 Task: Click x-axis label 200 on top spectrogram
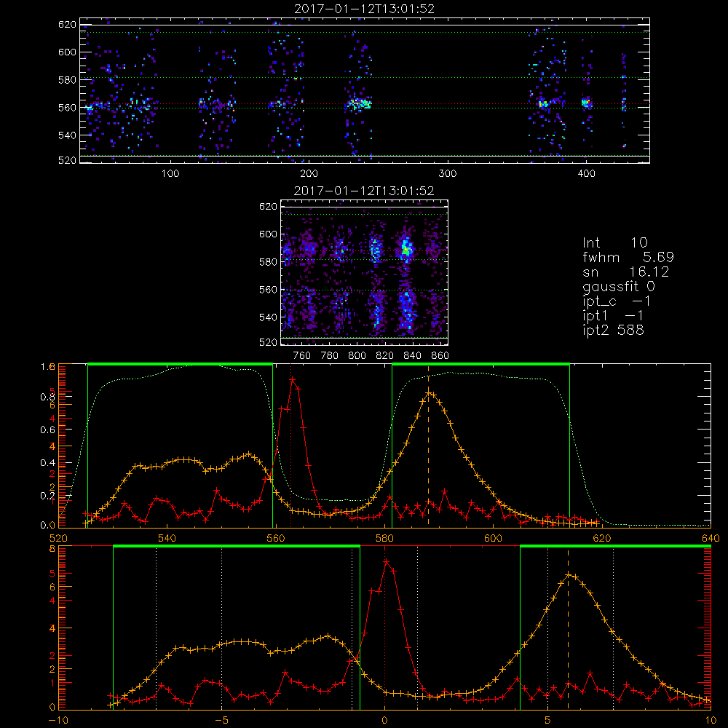pos(309,174)
